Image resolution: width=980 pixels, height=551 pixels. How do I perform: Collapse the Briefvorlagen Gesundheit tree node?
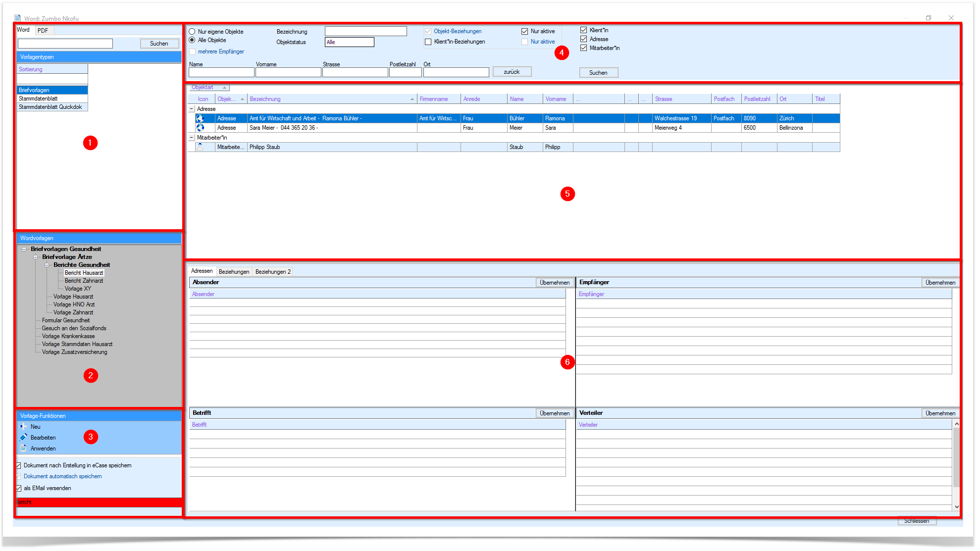pos(24,249)
